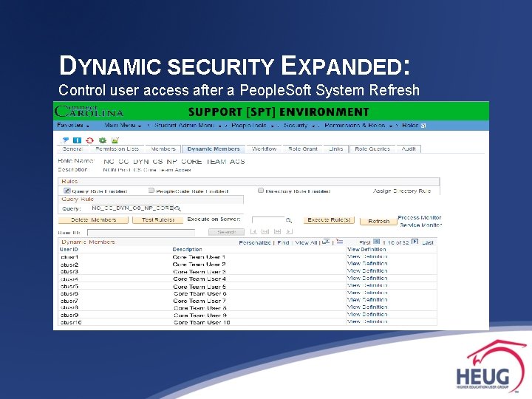The image size is (532, 399).
Task: Click the next-set arrow beside Search button
Action: pyautogui.click(x=278, y=232)
